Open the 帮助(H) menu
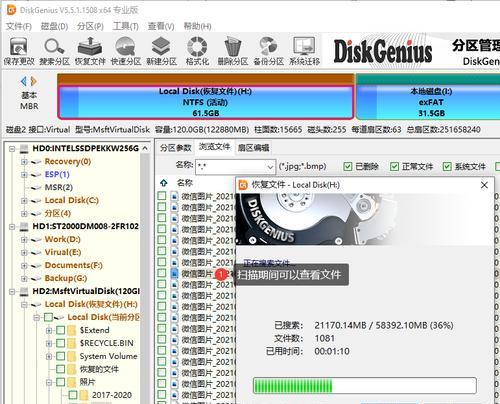 (197, 26)
